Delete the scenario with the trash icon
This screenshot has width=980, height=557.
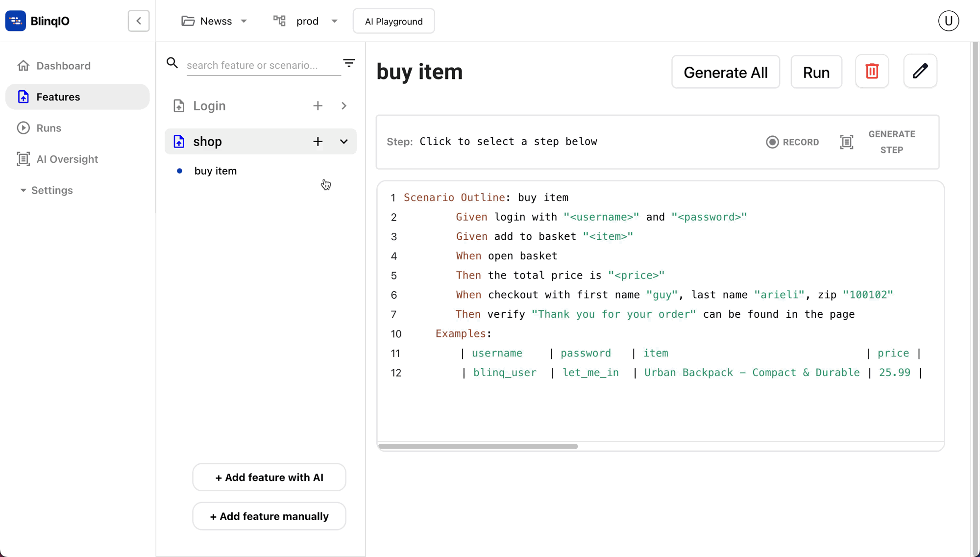point(872,72)
